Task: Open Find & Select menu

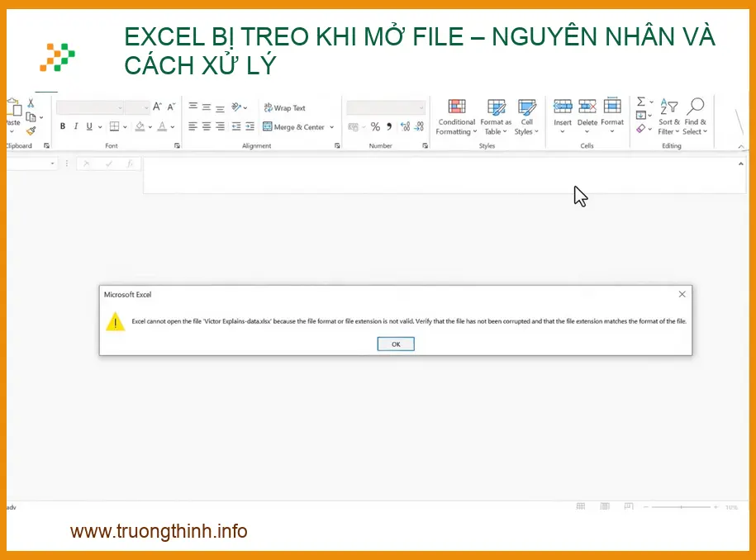Action: 695,117
